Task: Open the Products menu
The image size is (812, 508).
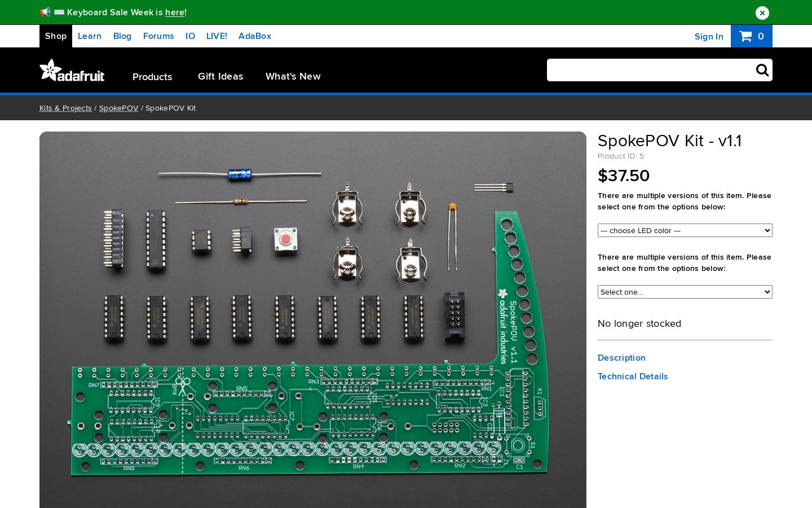Action: 152,77
